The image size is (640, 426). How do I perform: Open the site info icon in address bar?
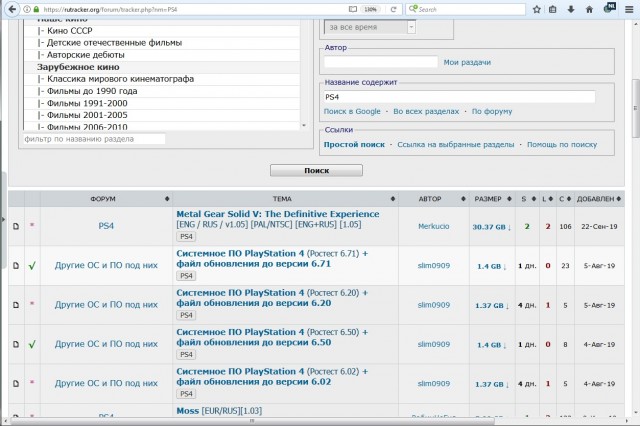(x=27, y=9)
